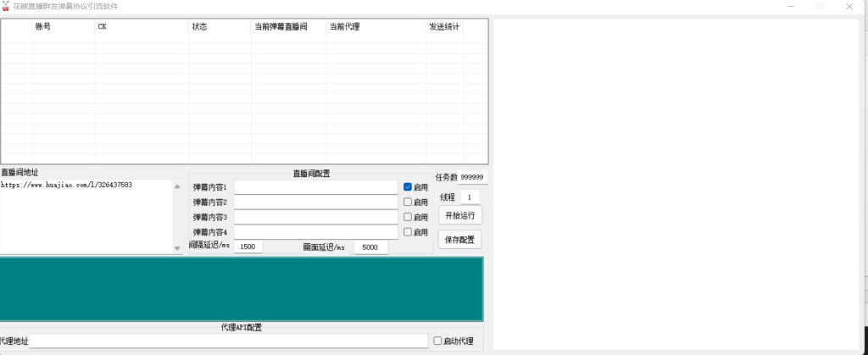Check the 启动代理 checkbox

[437, 341]
